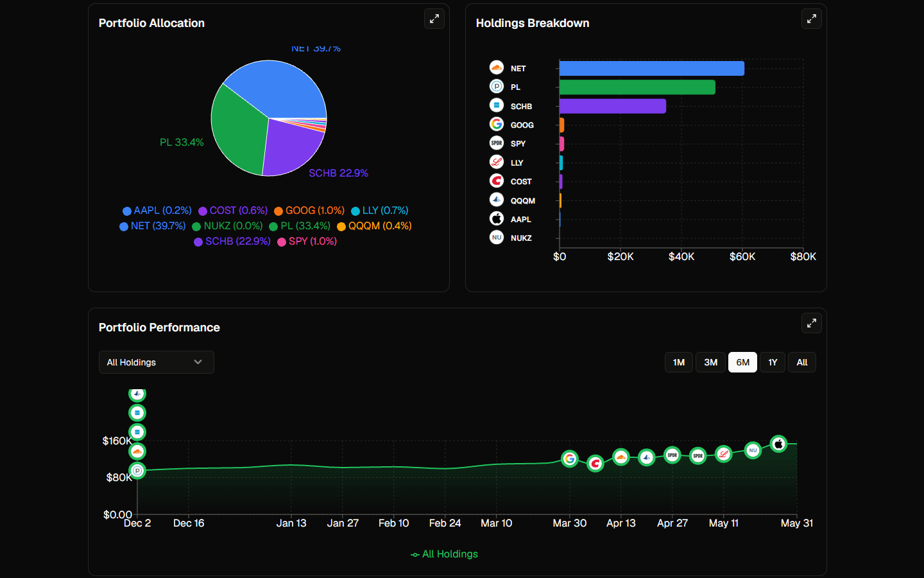924x578 pixels.
Task: Select the 1Y time range
Action: 773,362
